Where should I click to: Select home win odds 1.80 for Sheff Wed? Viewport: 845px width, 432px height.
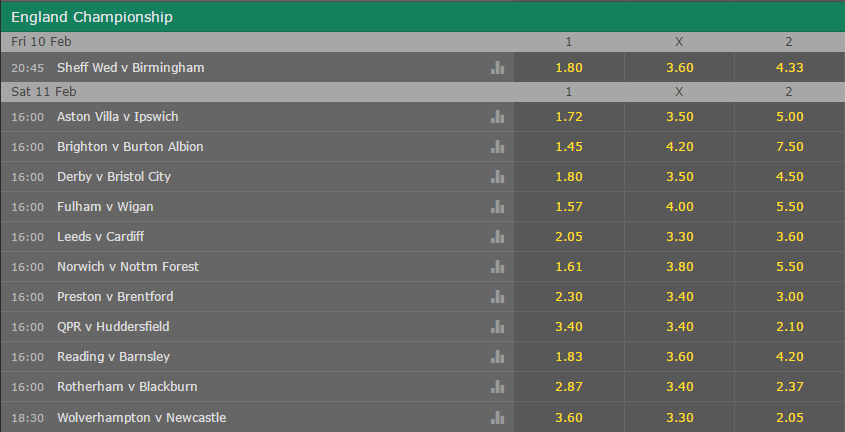coord(569,67)
